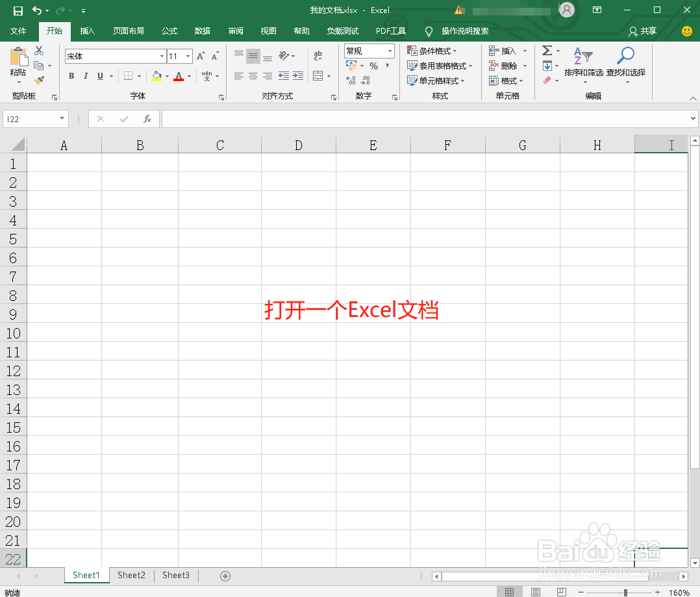The width and height of the screenshot is (700, 597).
Task: Switch to the Sheet2 worksheet tab
Action: coord(131,575)
